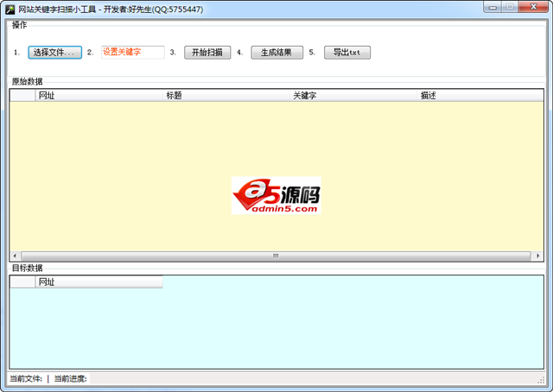Focus the 设置关键字 input field

132,52
